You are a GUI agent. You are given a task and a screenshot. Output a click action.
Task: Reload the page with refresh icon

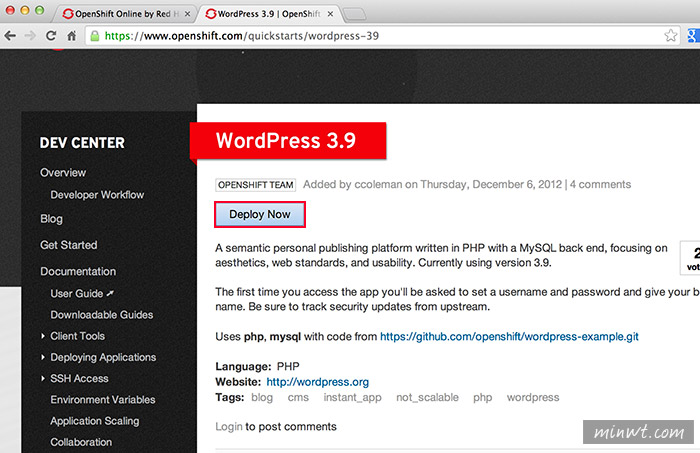pos(51,36)
